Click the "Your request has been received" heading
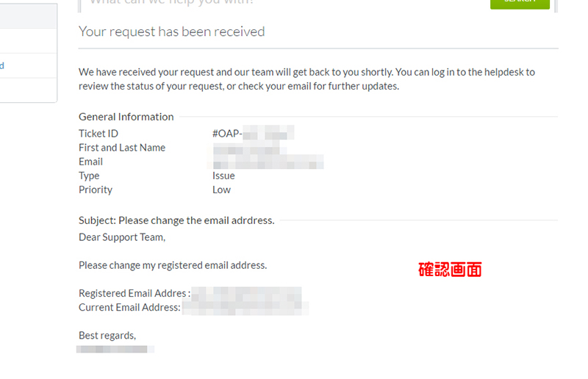 (171, 32)
